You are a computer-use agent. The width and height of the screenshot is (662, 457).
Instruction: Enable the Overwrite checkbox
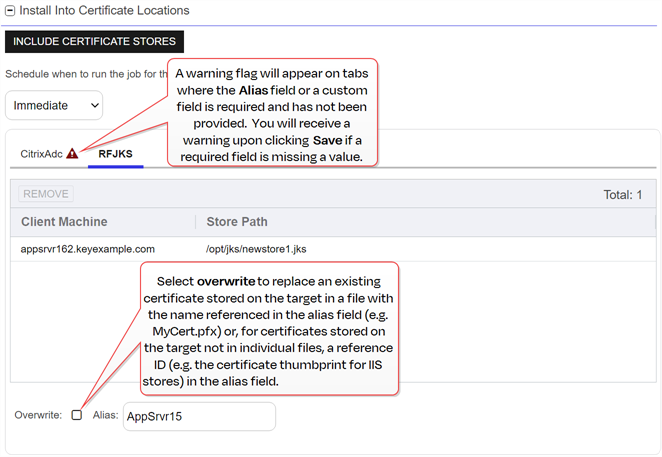click(77, 415)
